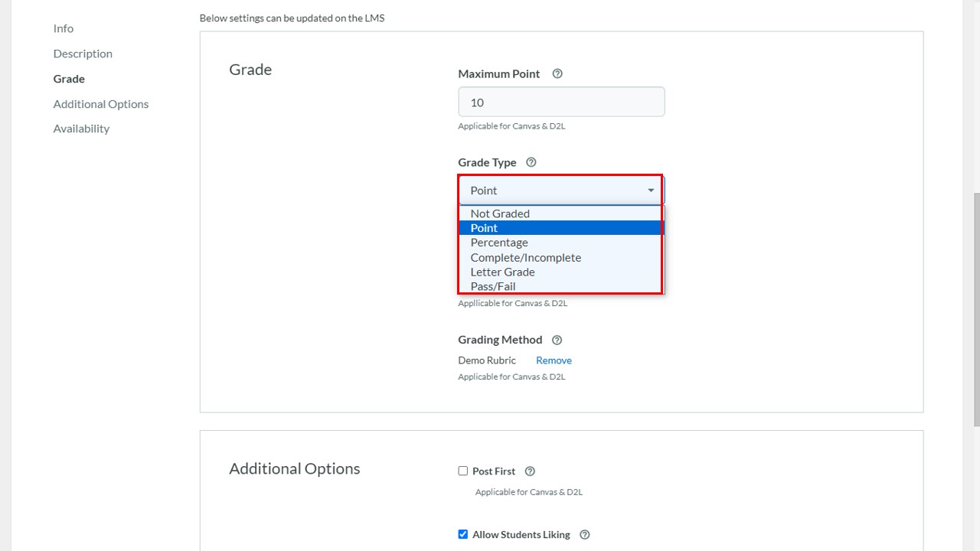Click the Grade panel heading
The image size is (980, 551).
point(250,70)
